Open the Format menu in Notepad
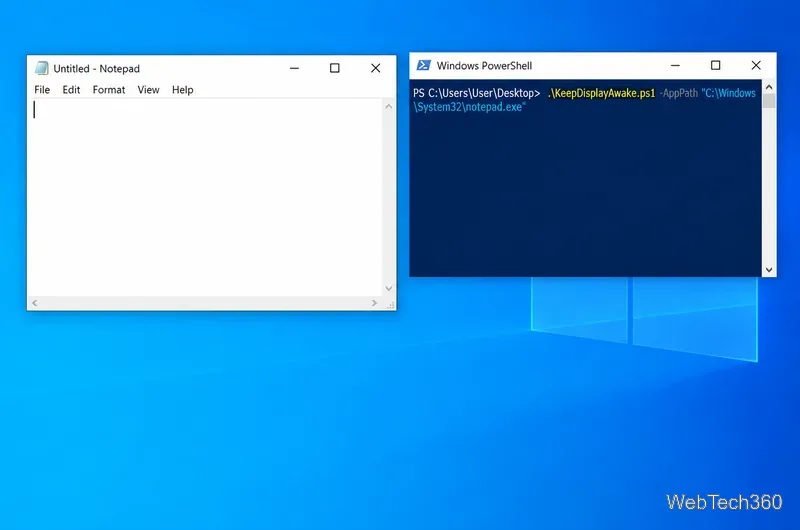 (x=109, y=90)
